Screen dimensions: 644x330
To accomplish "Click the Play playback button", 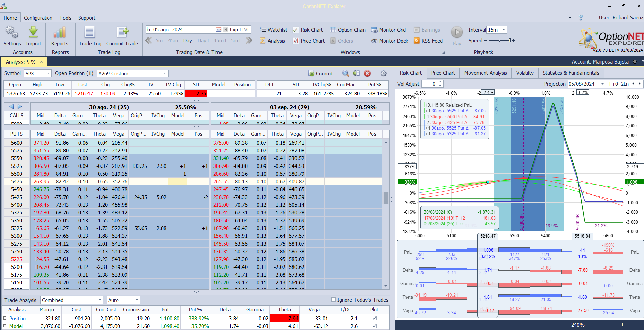I will (x=457, y=32).
